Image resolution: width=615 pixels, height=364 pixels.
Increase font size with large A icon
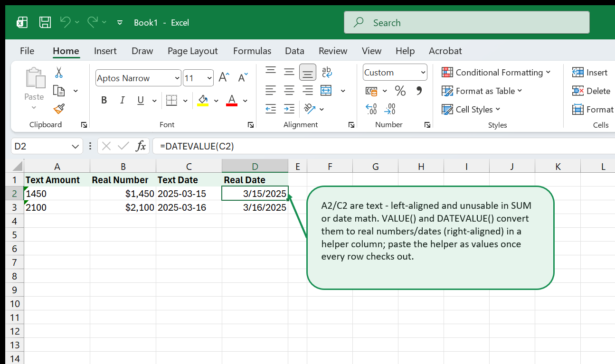coord(224,78)
